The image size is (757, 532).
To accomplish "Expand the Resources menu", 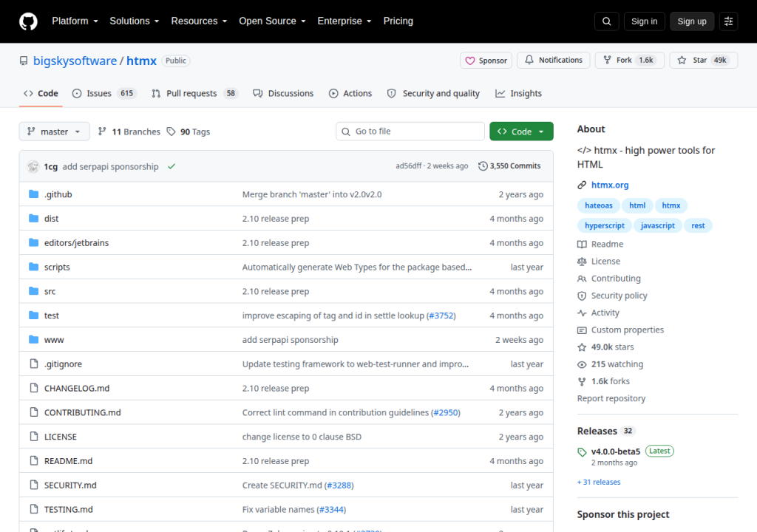I will (199, 21).
